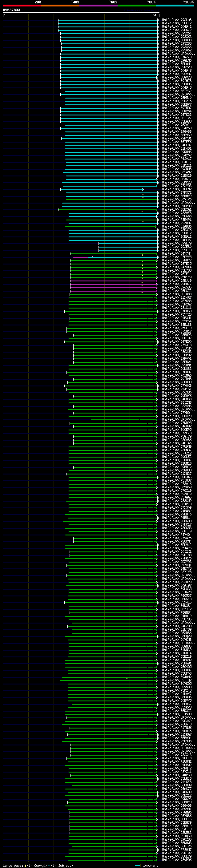Select the UniRef100_Q9SE79 label
Image resolution: width=197 pixels, height=868 pixels.
click(x=177, y=243)
